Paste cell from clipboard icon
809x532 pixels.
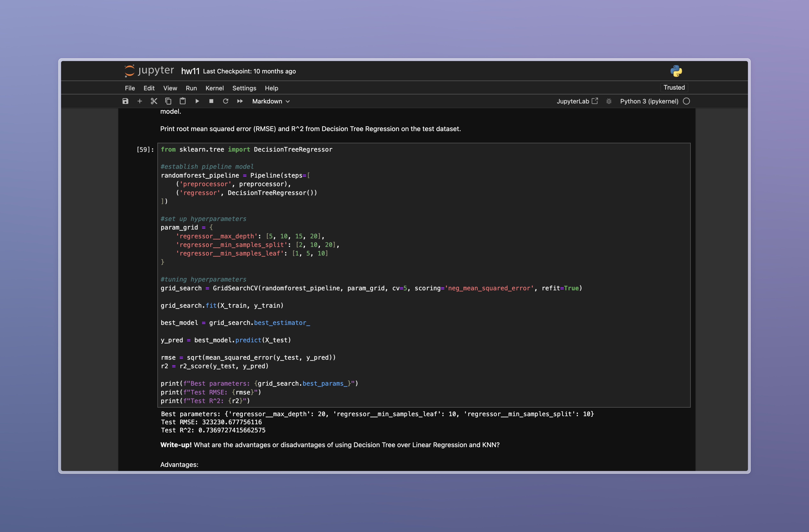(x=183, y=101)
